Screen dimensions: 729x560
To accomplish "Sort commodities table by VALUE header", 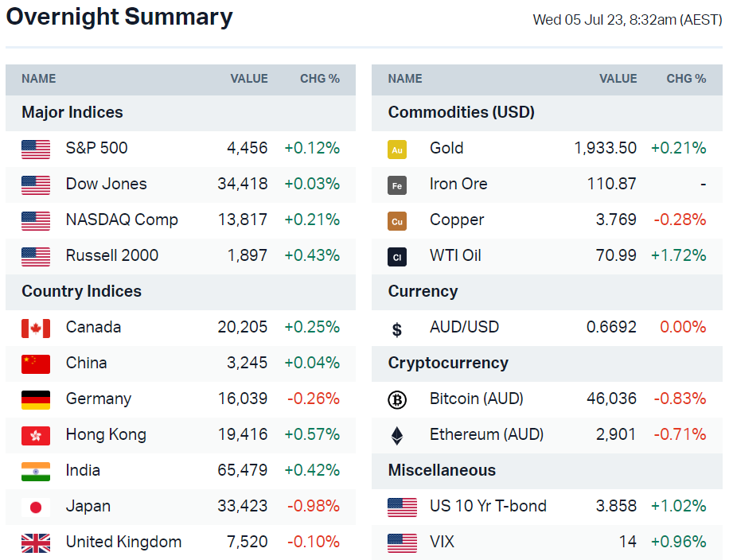I will [618, 79].
